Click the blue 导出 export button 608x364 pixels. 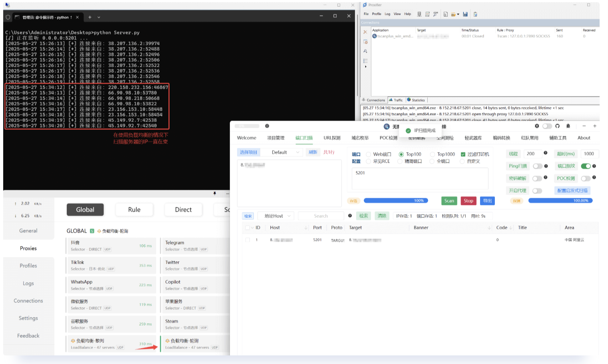pos(487,201)
